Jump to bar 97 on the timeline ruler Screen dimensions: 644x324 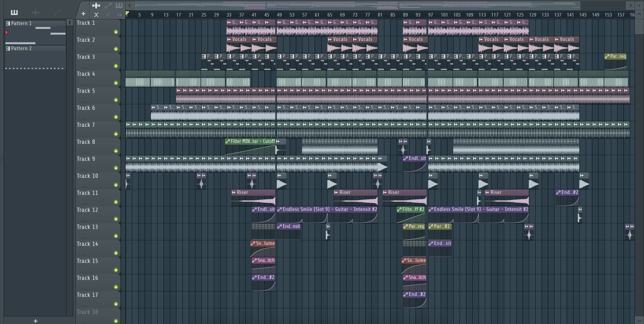tap(430, 15)
